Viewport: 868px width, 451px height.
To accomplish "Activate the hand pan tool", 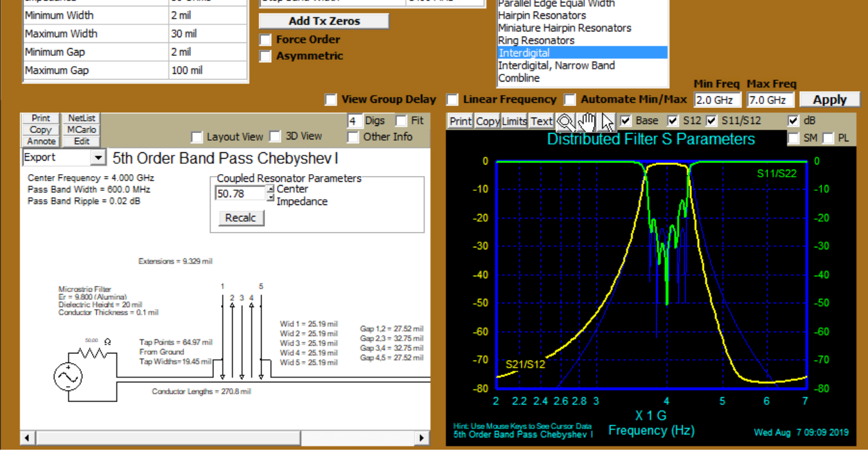I will click(x=586, y=121).
